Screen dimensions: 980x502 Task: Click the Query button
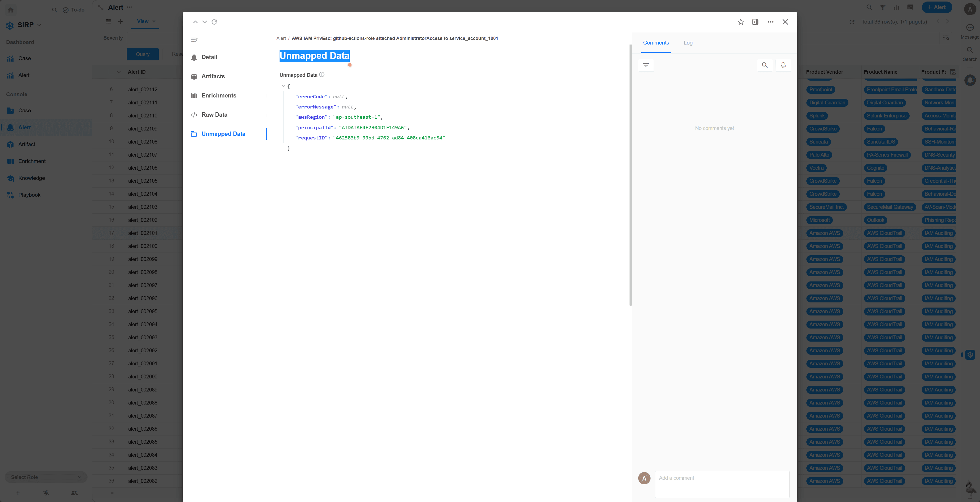pyautogui.click(x=143, y=54)
